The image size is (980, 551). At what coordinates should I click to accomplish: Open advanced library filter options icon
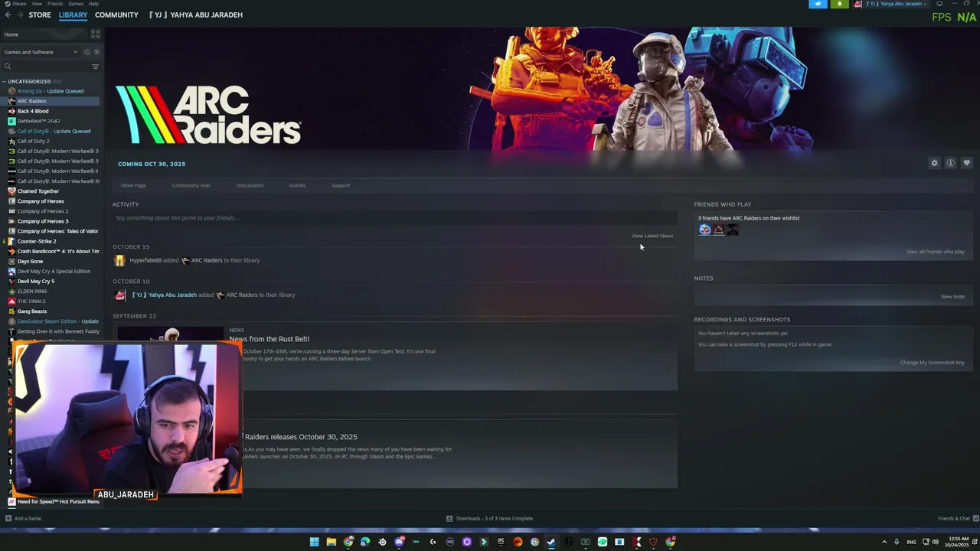[95, 67]
